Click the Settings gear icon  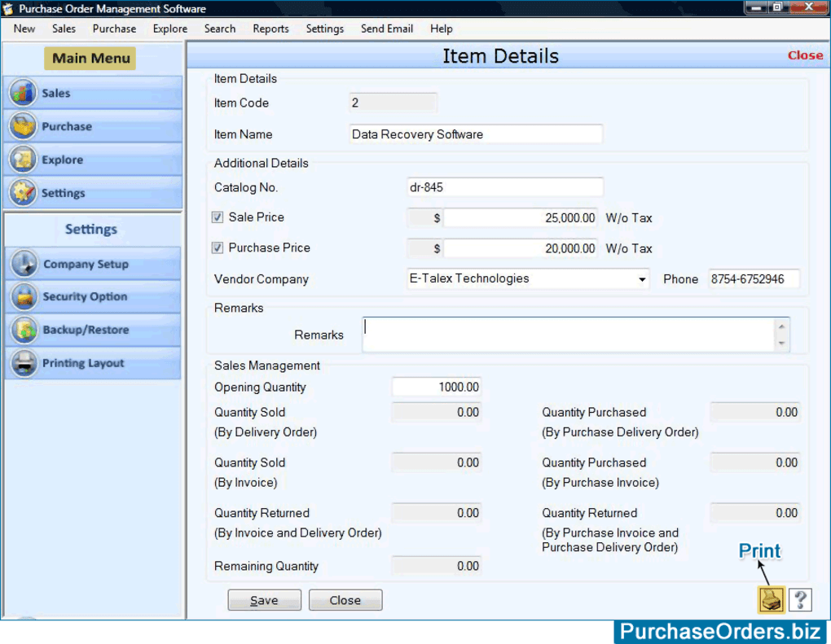[24, 193]
